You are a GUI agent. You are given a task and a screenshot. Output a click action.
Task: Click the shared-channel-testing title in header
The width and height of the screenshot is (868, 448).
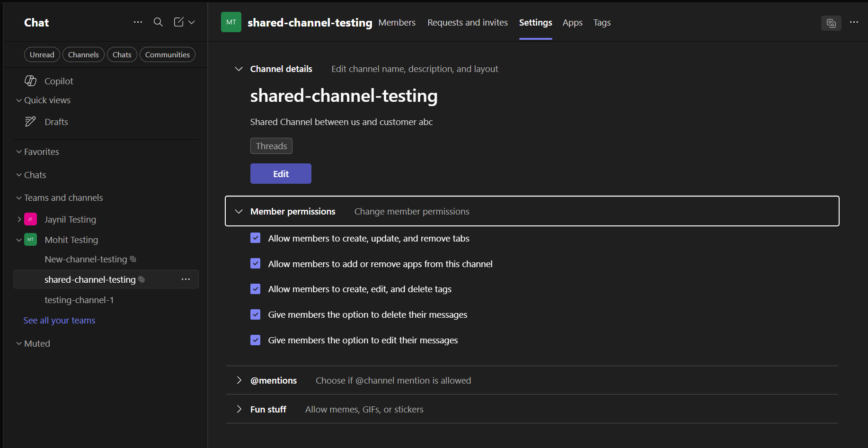[310, 22]
